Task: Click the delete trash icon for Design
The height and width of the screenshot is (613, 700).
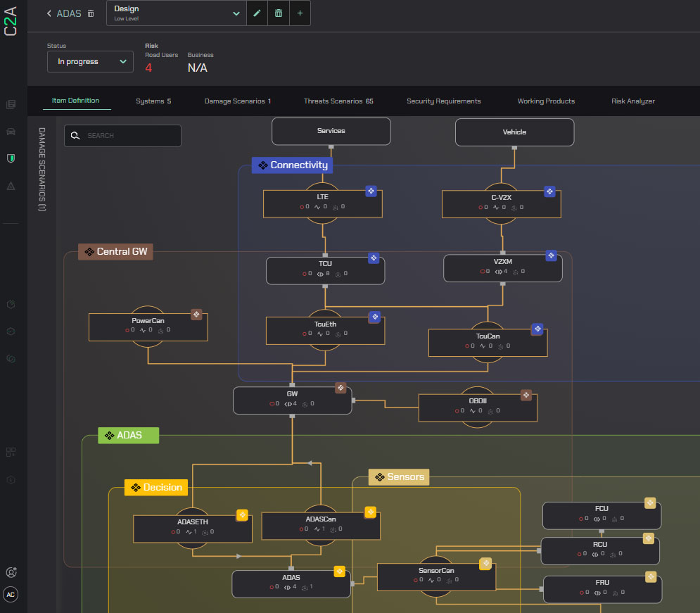Action: click(x=278, y=13)
